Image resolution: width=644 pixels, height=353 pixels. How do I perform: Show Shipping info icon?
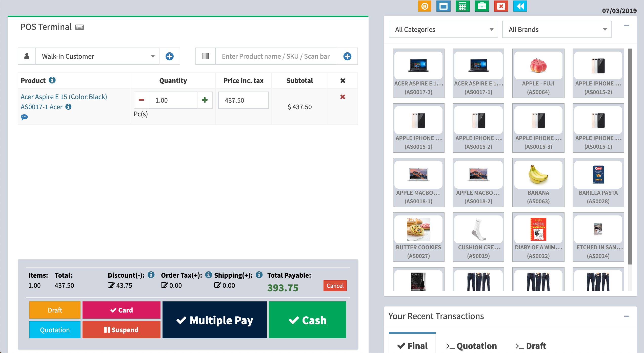259,275
